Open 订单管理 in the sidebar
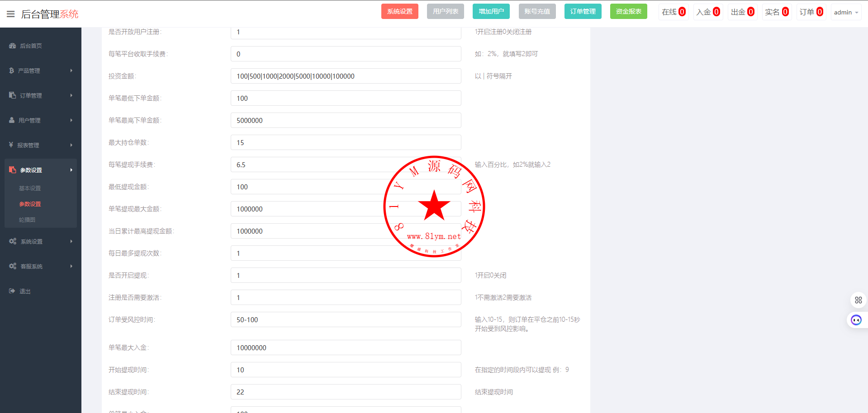Viewport: 868px width, 413px height. 31,95
